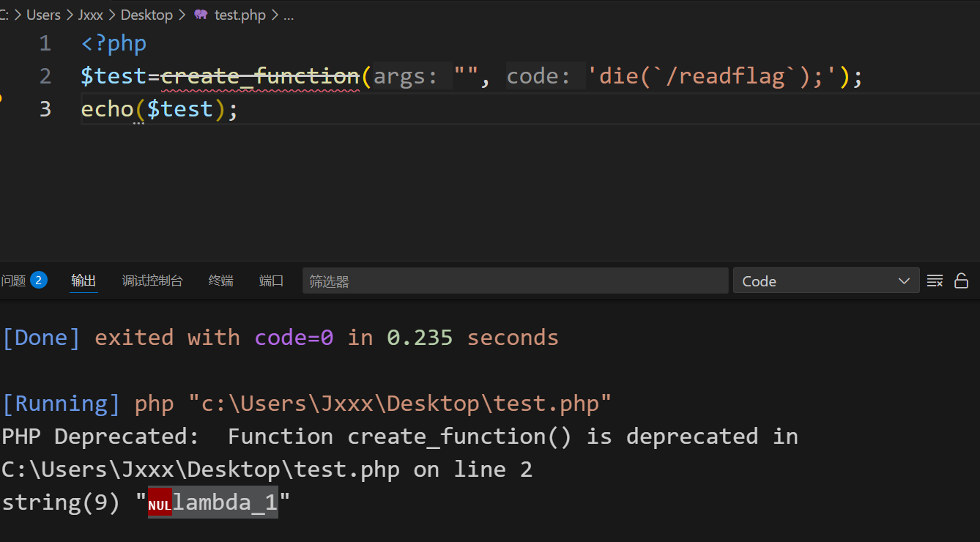Click the red NUL character marker

tap(160, 503)
